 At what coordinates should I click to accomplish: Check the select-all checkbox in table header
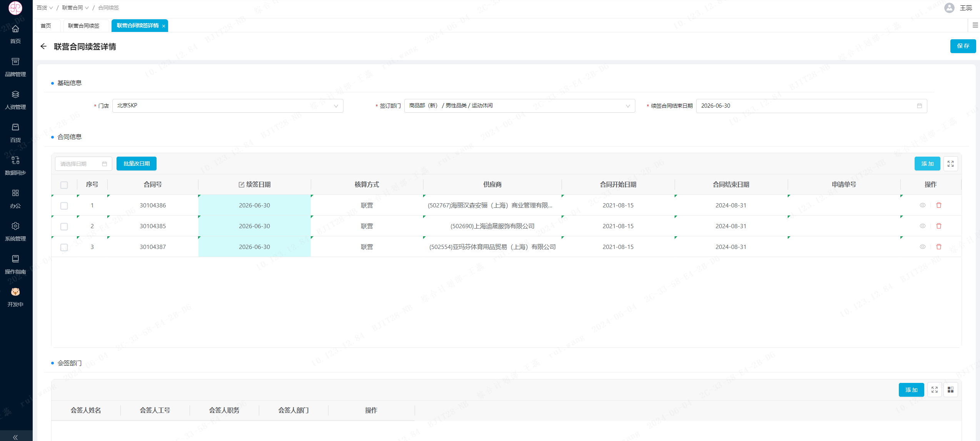click(64, 185)
